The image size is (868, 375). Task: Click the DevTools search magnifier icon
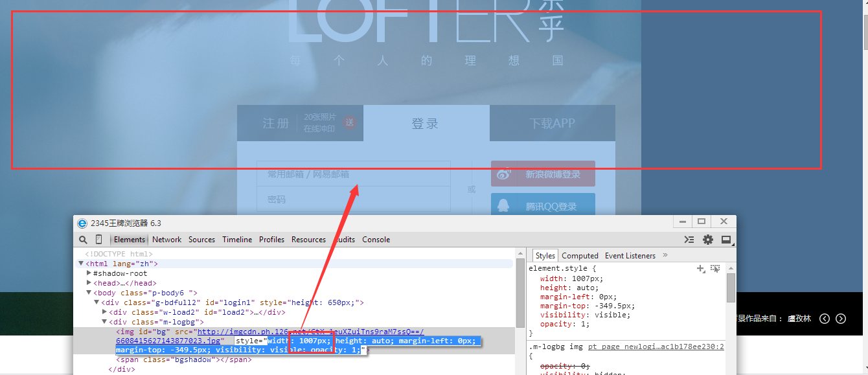[84, 240]
